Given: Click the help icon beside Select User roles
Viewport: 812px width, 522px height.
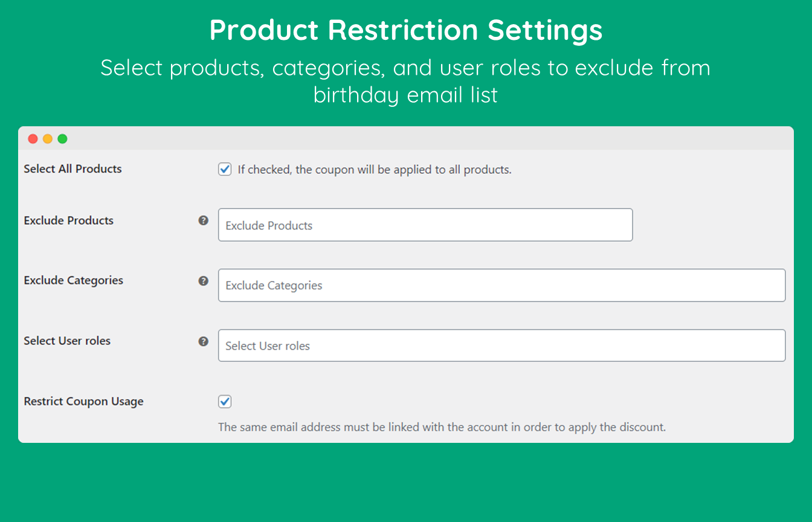Looking at the screenshot, I should [x=204, y=341].
